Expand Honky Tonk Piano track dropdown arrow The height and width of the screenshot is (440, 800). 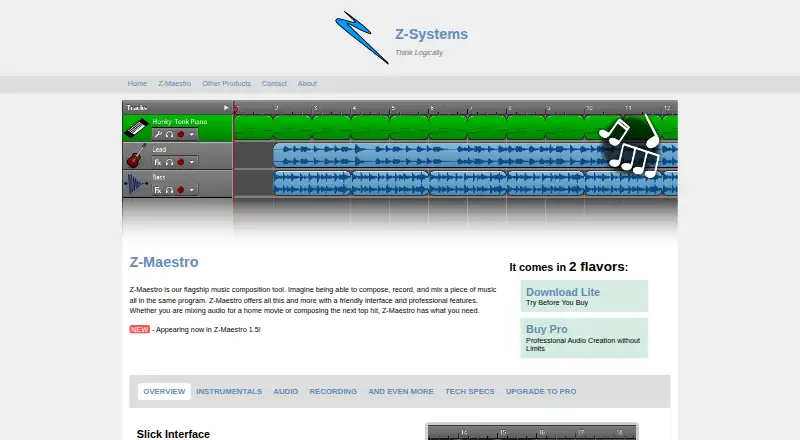click(192, 135)
